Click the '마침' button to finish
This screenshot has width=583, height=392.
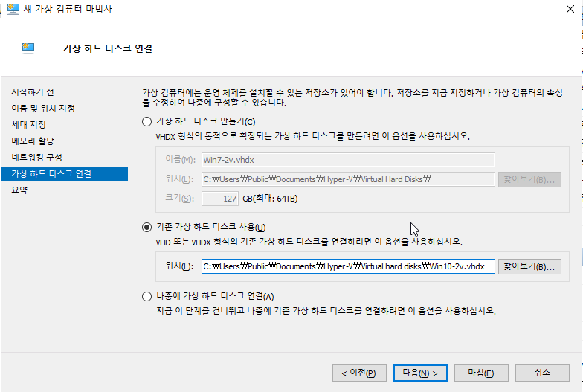tap(481, 373)
